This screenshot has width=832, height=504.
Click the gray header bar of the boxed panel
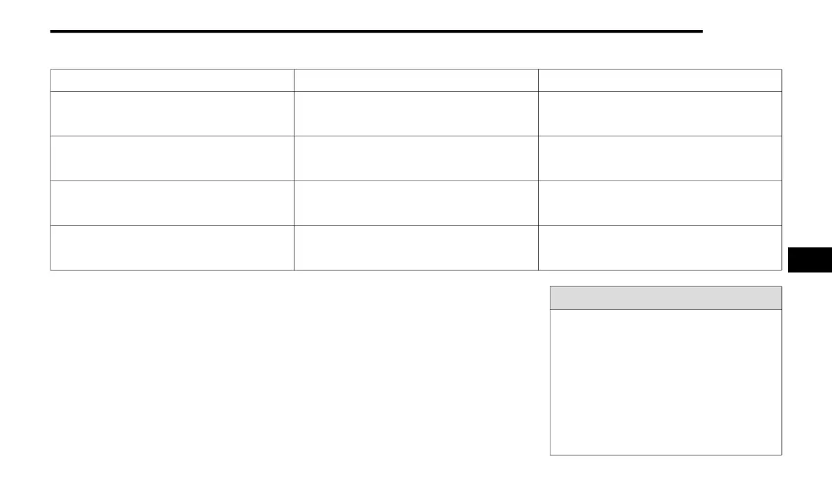pos(665,298)
